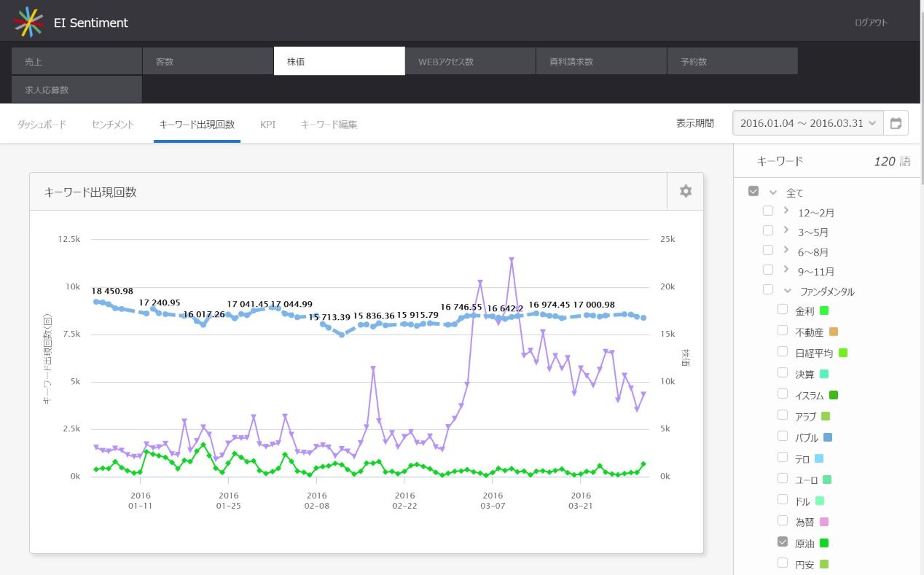Select the 株価 tab
Screen dimensions: 924x575
pyautogui.click(x=339, y=61)
